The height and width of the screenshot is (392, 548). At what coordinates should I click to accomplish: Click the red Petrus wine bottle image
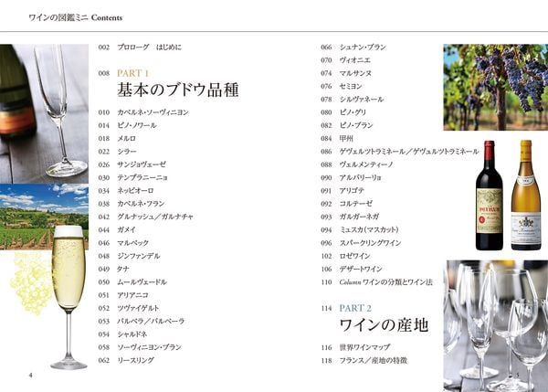point(490,196)
